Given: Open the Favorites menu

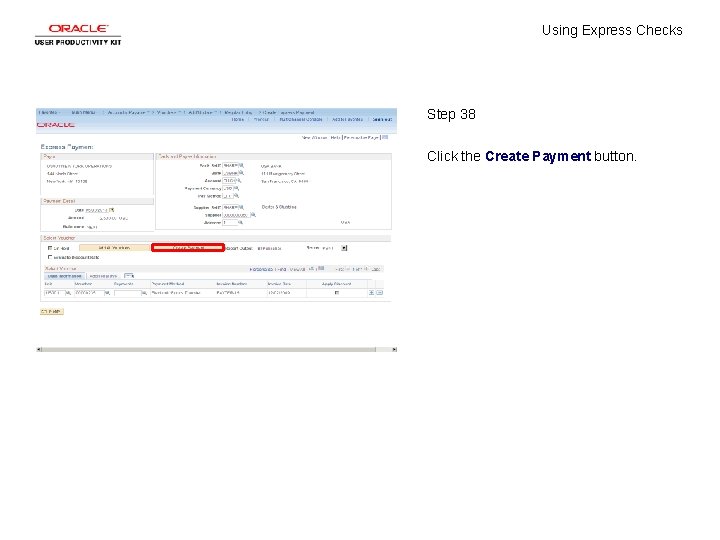Looking at the screenshot, I should 49,112.
